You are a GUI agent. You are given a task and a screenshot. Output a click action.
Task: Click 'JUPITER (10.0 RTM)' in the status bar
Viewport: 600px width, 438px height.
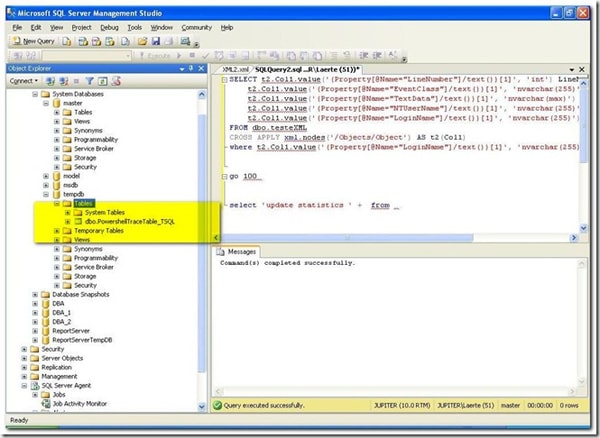[402, 405]
